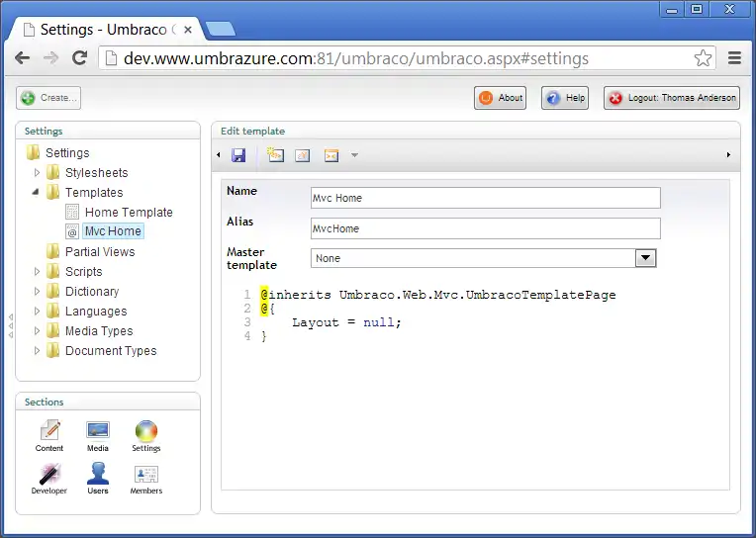Expand the Media Types node
Image resolution: width=756 pixels, height=538 pixels.
(x=37, y=330)
